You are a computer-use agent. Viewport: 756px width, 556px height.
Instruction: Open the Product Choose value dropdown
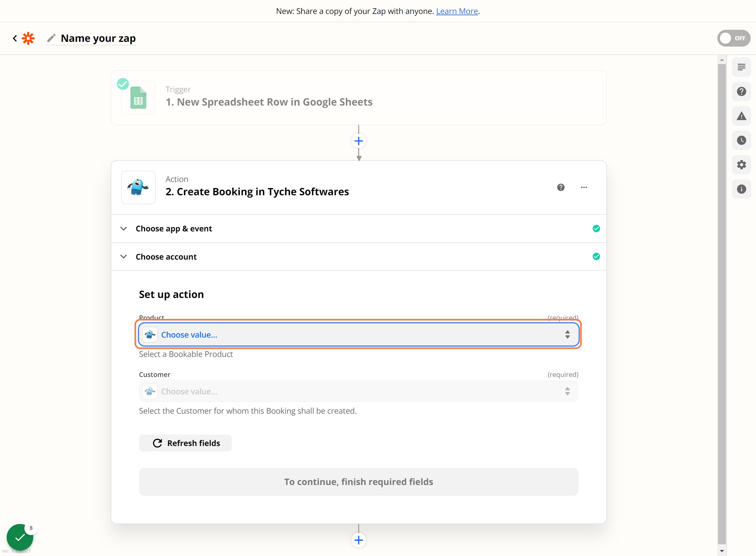359,334
